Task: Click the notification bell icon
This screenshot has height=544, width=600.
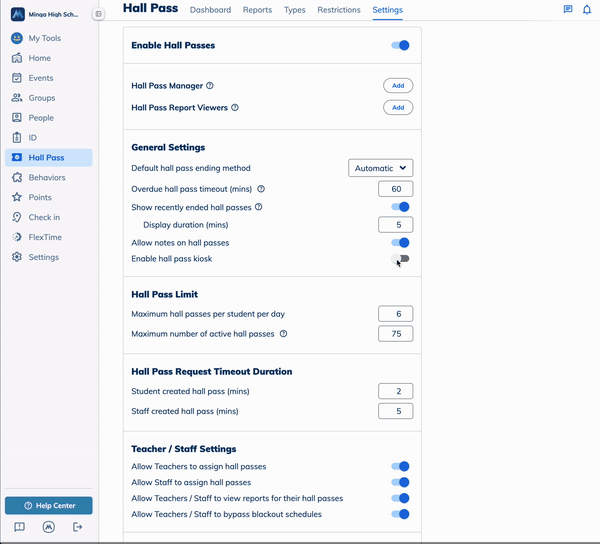Action: (586, 10)
